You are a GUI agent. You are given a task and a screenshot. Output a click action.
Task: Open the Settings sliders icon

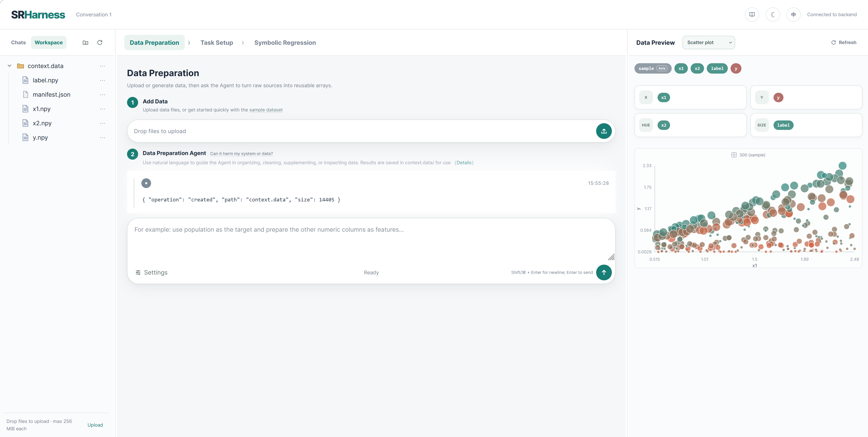tap(138, 272)
